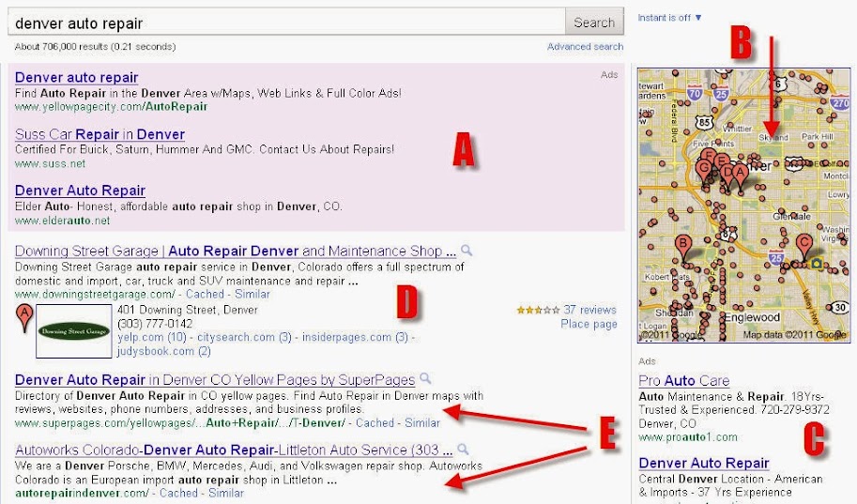
Task: Click the 401 Downing Street, Denver address
Action: (x=188, y=310)
